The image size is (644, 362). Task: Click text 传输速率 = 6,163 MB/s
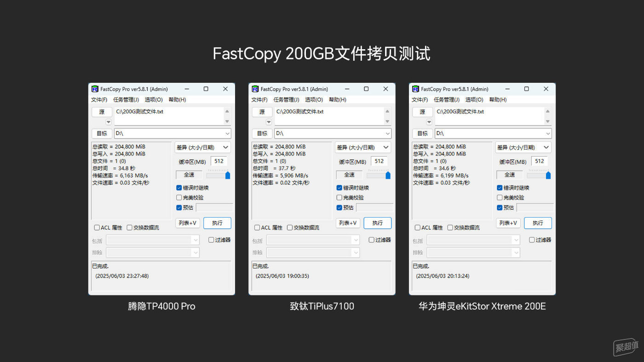coord(120,176)
